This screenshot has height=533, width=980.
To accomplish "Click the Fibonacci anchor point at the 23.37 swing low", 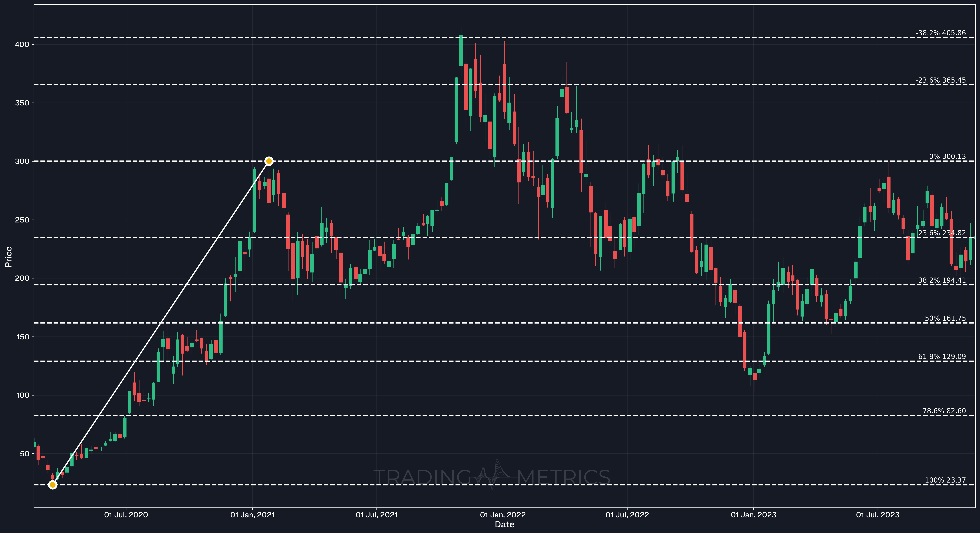I will coord(53,485).
